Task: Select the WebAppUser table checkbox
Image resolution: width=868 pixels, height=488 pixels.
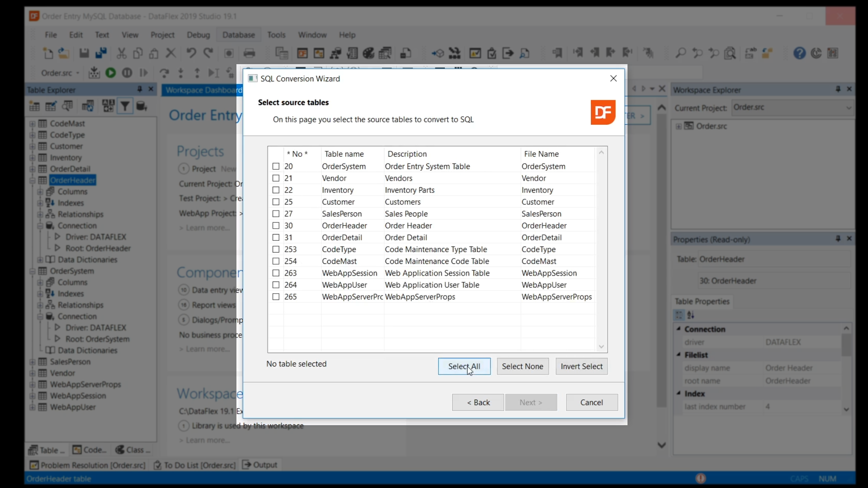Action: [276, 285]
